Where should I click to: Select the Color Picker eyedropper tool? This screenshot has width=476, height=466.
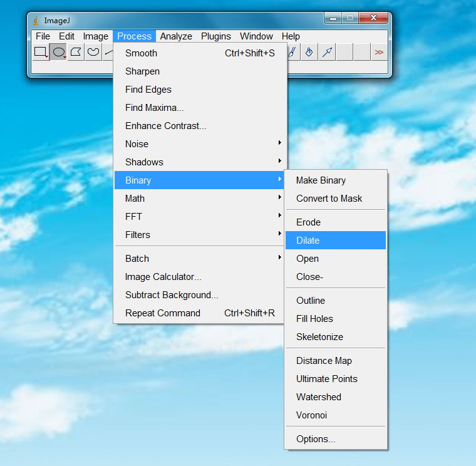[326, 53]
